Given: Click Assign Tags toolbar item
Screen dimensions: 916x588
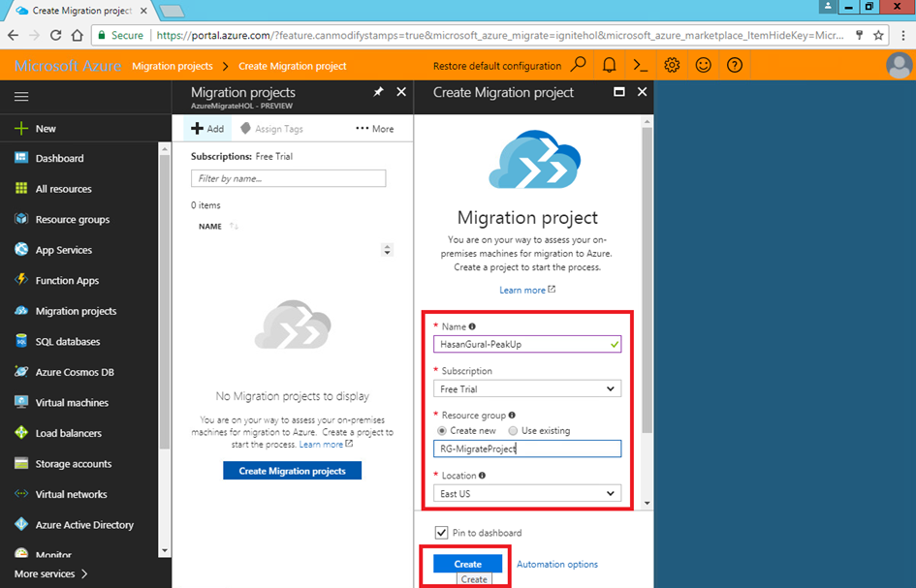Looking at the screenshot, I should 271,129.
